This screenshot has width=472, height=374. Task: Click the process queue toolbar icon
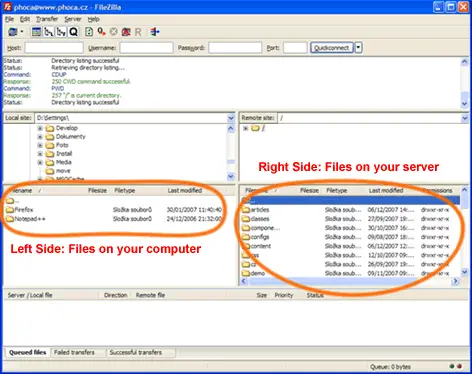point(101,32)
